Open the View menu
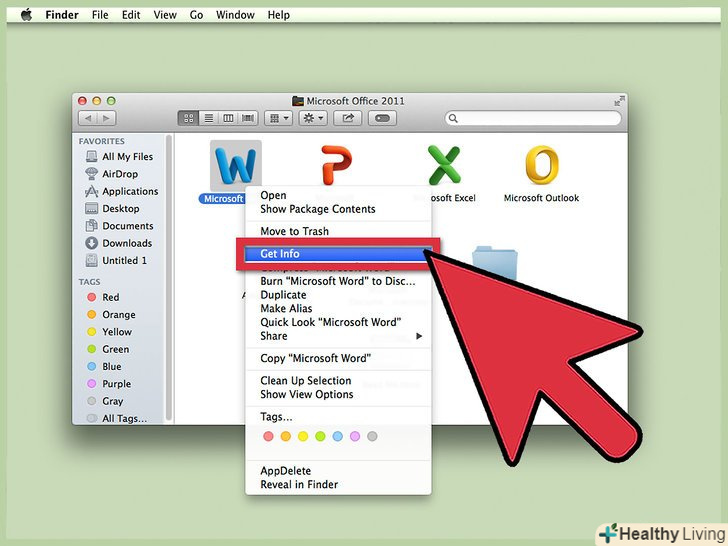This screenshot has width=728, height=546. pos(165,15)
